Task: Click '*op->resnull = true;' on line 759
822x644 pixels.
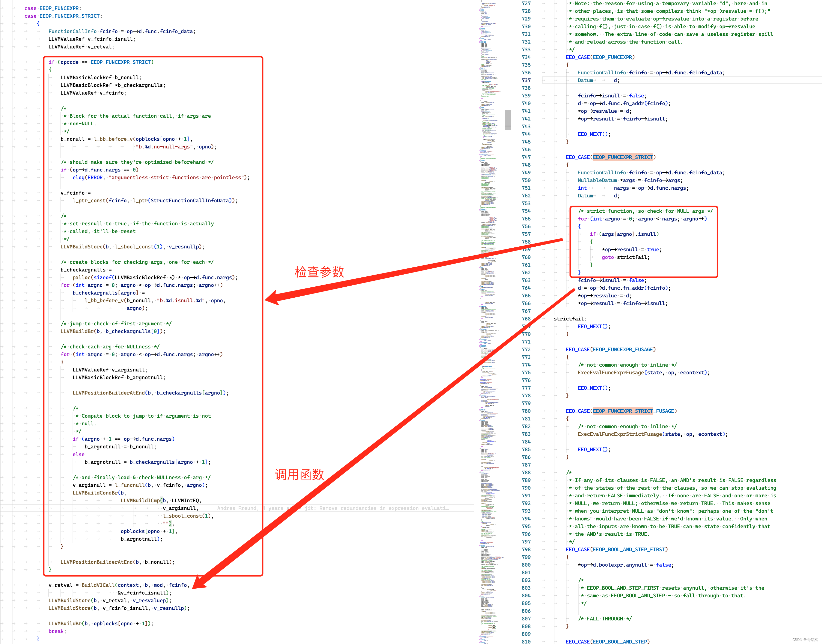Action: coord(632,250)
